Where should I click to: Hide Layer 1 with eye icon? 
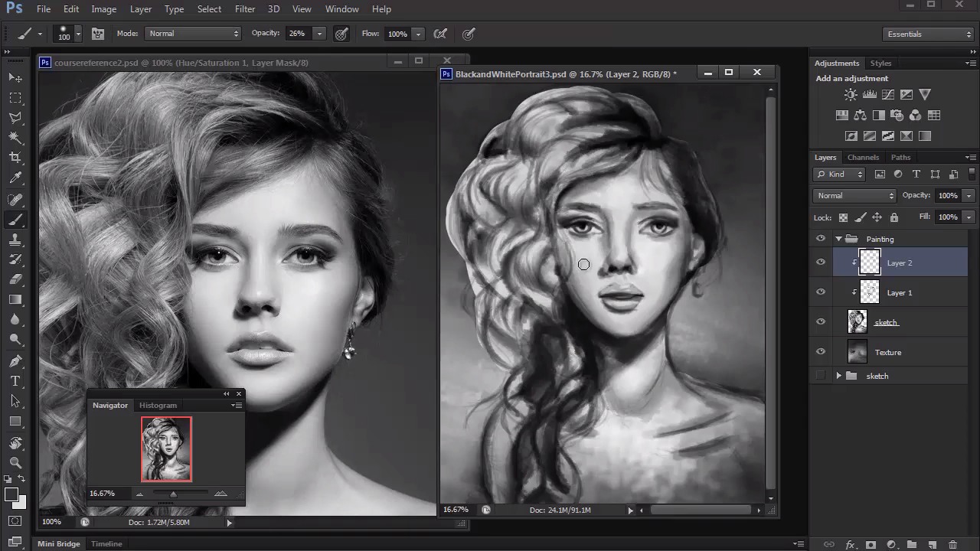821,292
